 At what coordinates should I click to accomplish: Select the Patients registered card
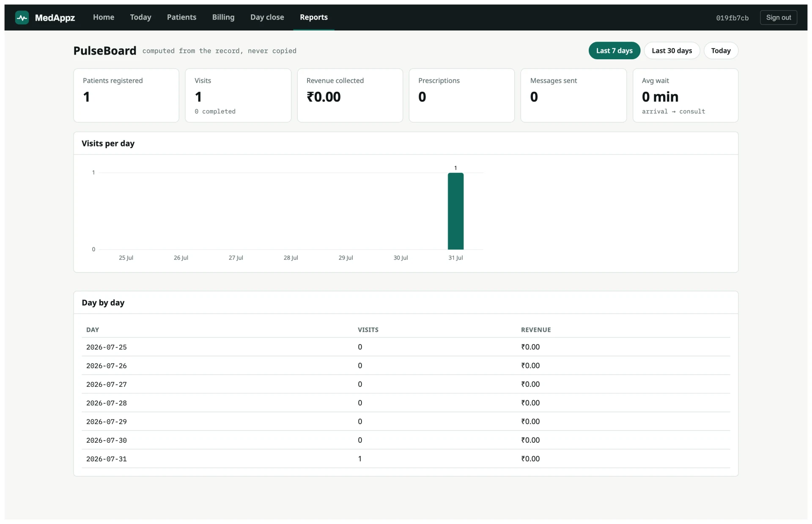click(126, 96)
